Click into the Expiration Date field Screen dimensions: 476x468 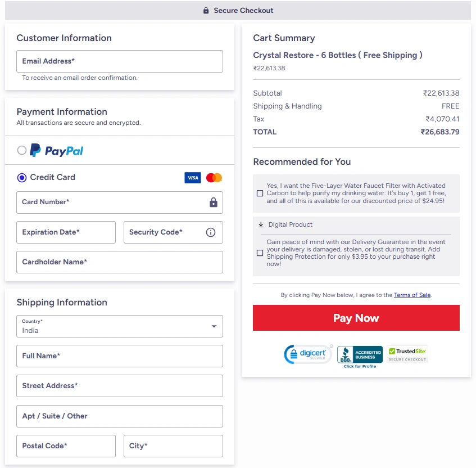coord(66,232)
